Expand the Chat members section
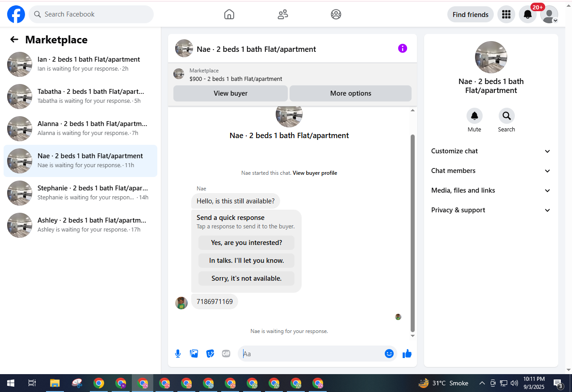 point(491,171)
